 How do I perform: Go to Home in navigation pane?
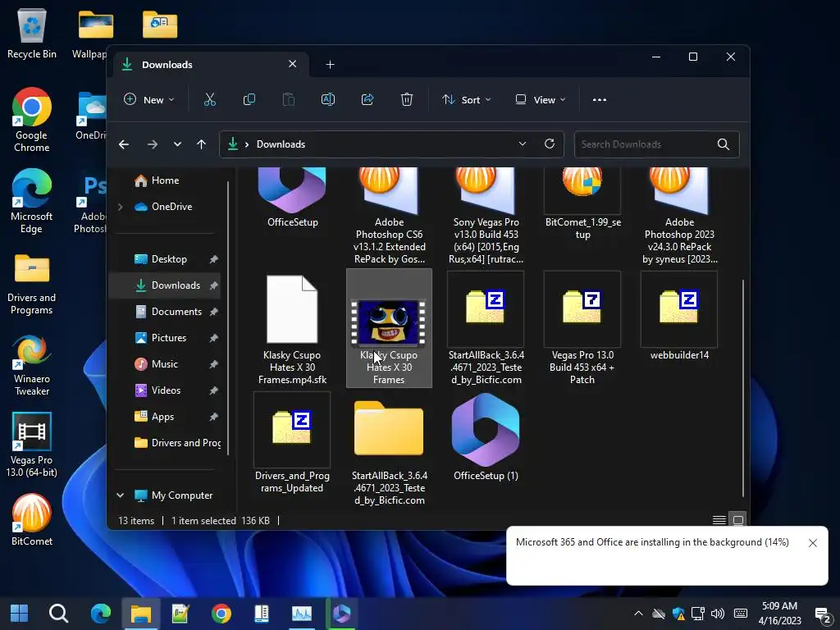165,180
